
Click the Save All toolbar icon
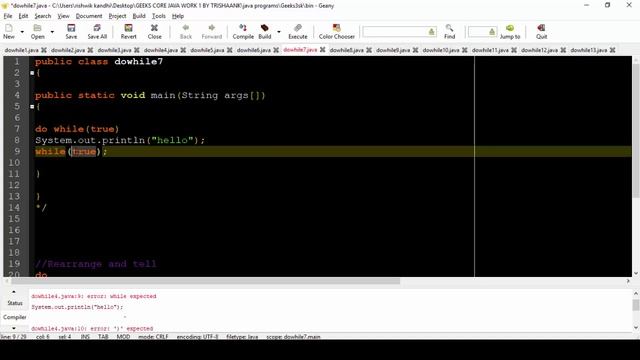(x=97, y=31)
